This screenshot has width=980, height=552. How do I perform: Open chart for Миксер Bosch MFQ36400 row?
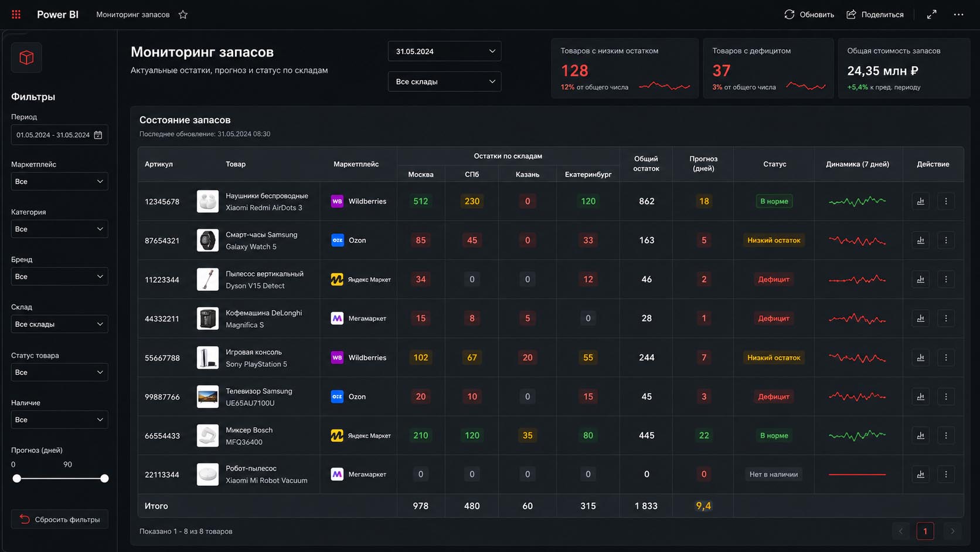pos(921,435)
